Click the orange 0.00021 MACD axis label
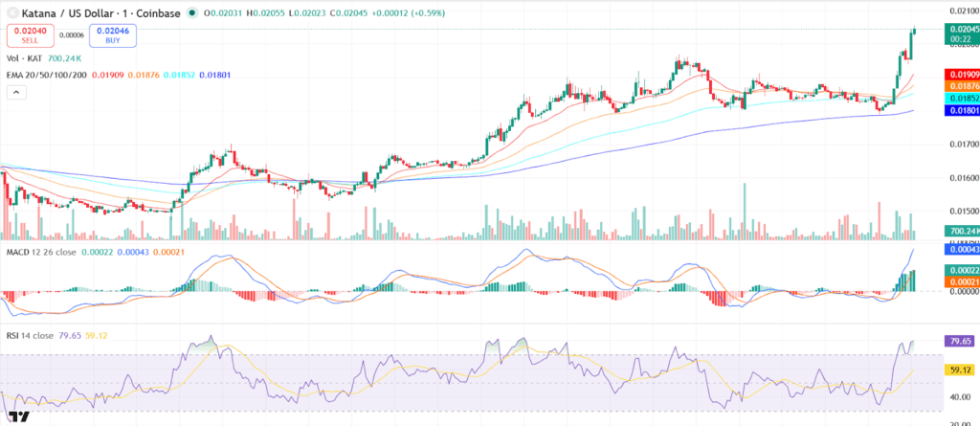Viewport: 980px width, 426px height. pyautogui.click(x=961, y=281)
